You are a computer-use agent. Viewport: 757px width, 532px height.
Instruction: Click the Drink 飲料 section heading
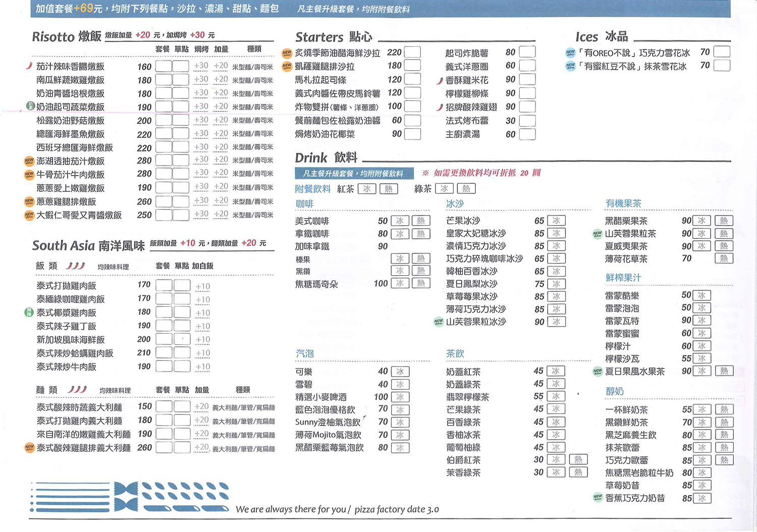coord(326,157)
